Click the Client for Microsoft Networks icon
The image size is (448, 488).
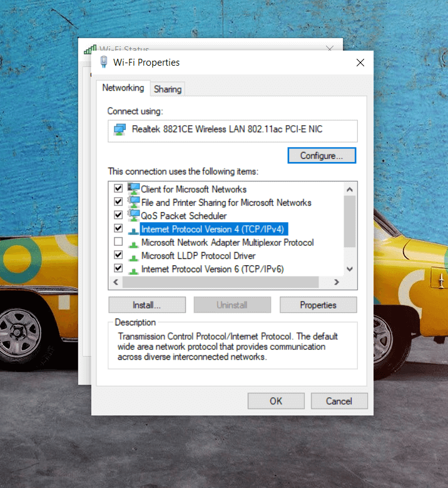[x=133, y=189]
